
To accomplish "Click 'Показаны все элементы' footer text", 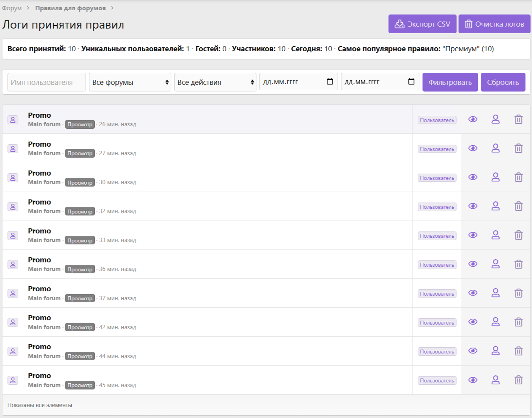I will pos(40,405).
